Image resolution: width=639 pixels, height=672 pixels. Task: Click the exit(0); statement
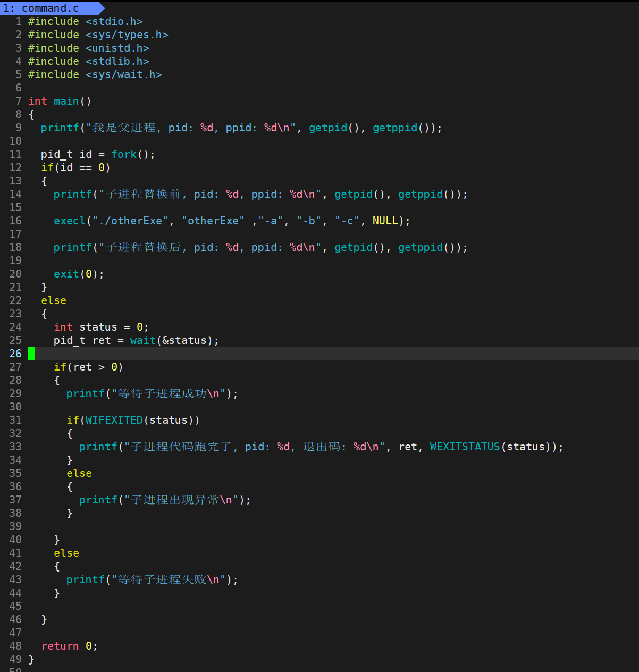coord(79,274)
